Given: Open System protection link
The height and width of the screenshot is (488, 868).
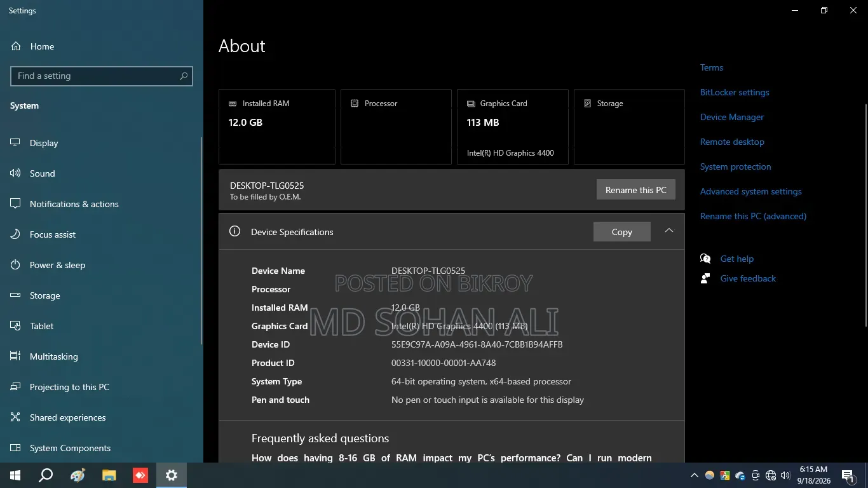Looking at the screenshot, I should tap(736, 166).
